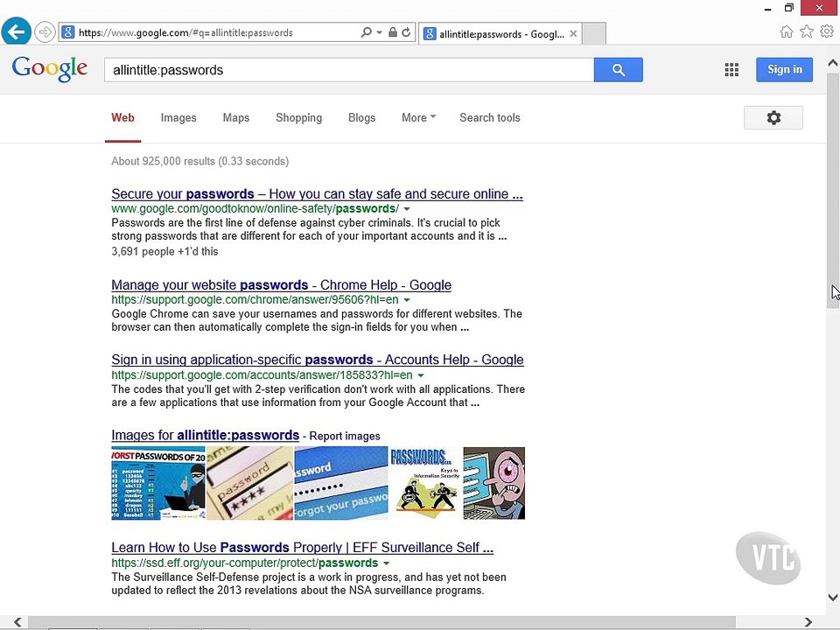The image size is (840, 630).
Task: Open the search settings gear button
Action: (773, 118)
